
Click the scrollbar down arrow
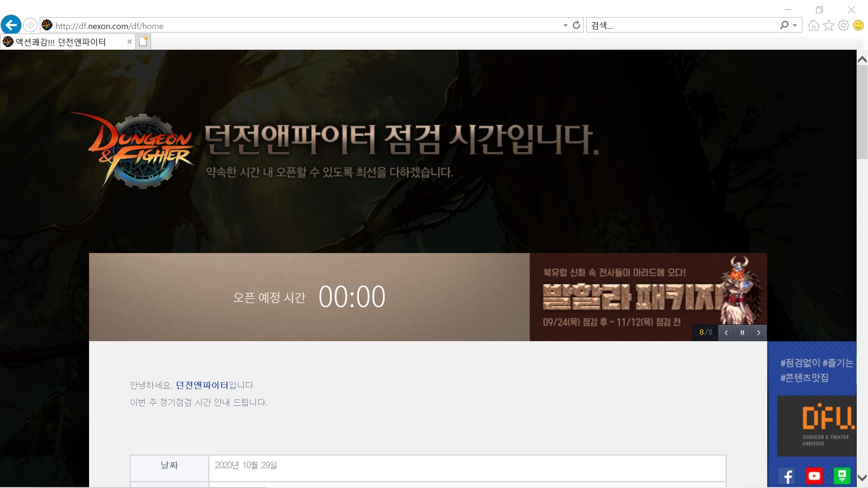click(x=862, y=478)
